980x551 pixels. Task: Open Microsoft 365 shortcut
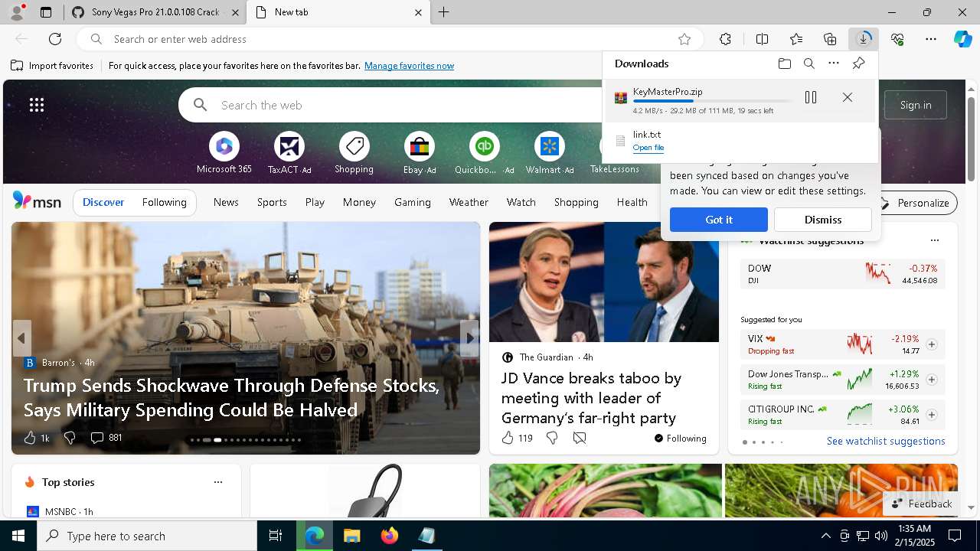(224, 154)
